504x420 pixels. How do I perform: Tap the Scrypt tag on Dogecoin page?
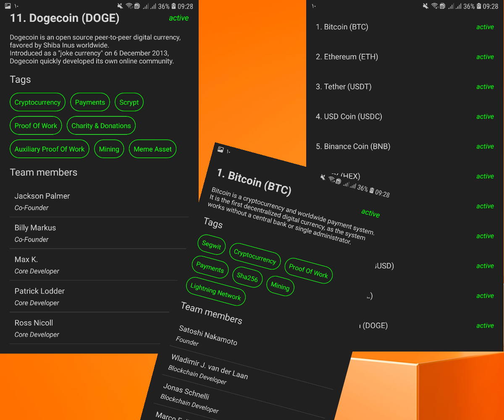point(129,102)
